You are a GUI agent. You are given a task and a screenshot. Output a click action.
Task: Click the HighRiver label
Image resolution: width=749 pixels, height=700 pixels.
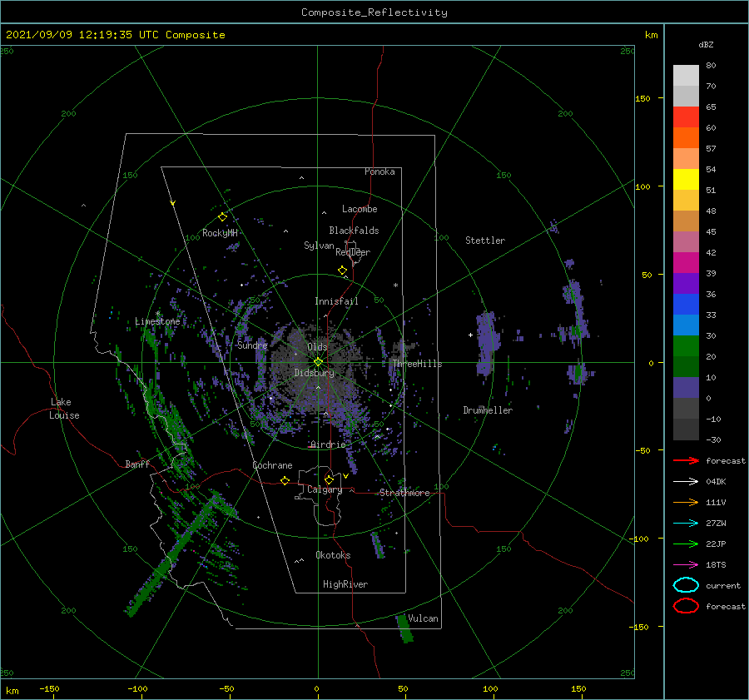[345, 584]
